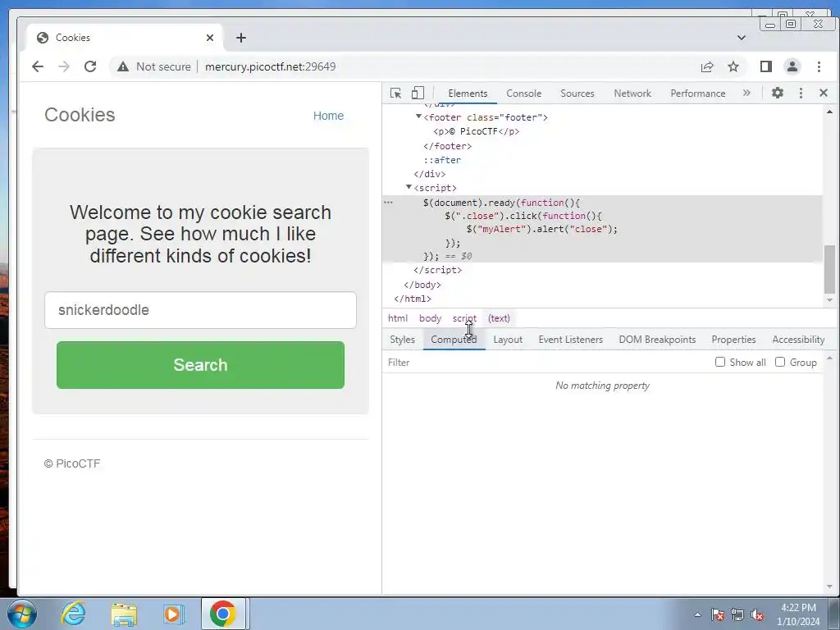Select the <p>© PicoCTF</p> line

pyautogui.click(x=477, y=131)
